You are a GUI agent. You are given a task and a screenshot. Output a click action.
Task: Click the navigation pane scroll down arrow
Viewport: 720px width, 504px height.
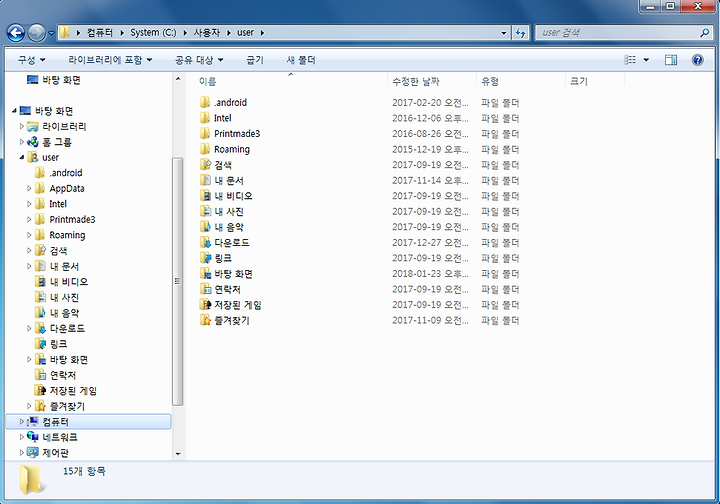pyautogui.click(x=178, y=454)
